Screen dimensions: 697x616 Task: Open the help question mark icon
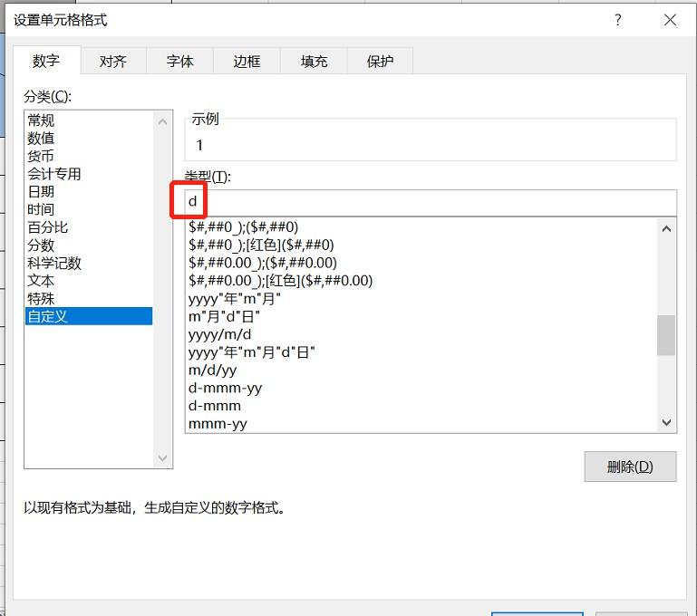(618, 20)
